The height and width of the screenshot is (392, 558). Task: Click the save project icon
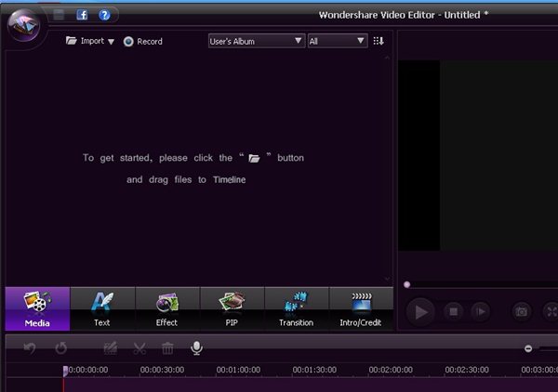[x=59, y=15]
